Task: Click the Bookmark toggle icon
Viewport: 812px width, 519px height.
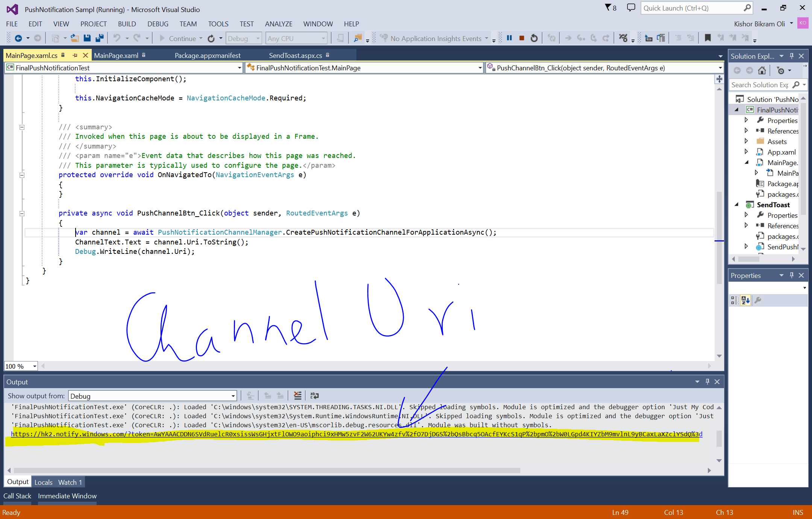Action: pyautogui.click(x=707, y=38)
